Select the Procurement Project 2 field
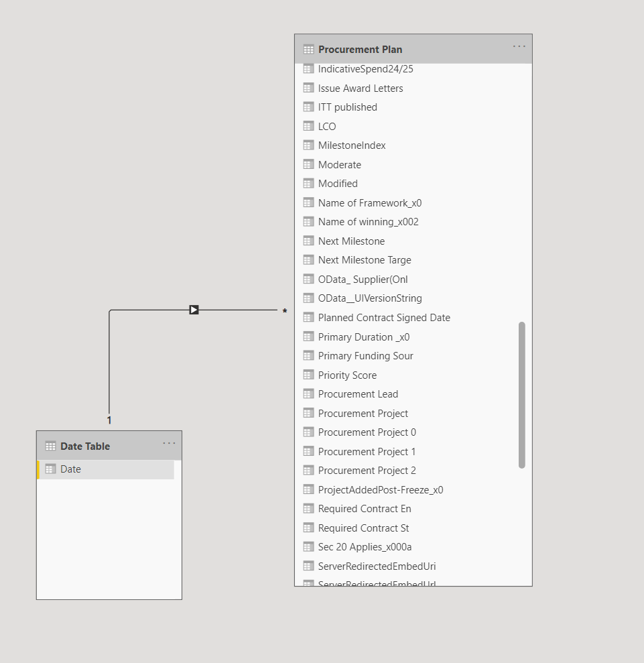The image size is (644, 663). (367, 471)
